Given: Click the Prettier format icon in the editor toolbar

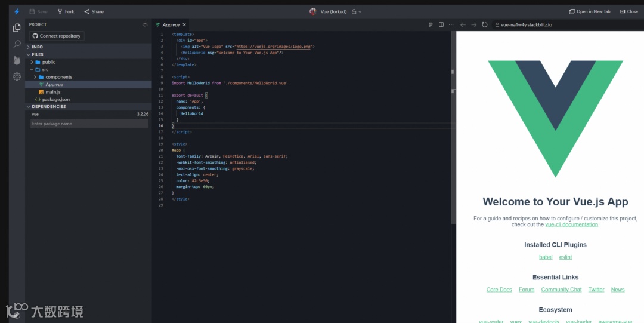Looking at the screenshot, I should coord(431,24).
